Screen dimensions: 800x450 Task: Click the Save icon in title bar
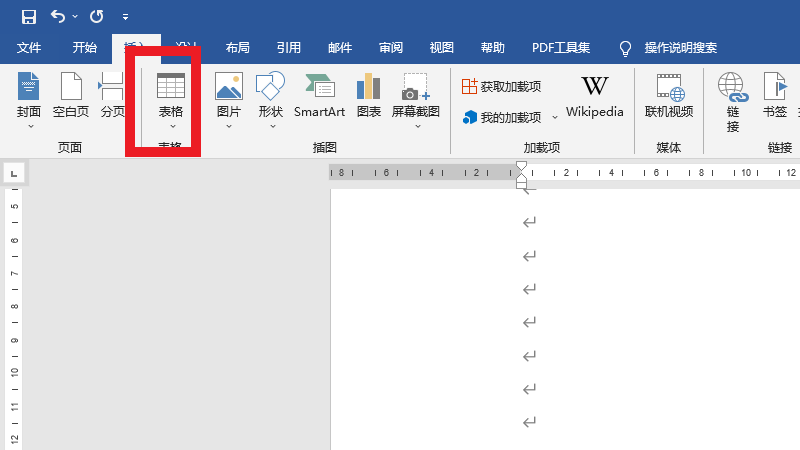(28, 17)
